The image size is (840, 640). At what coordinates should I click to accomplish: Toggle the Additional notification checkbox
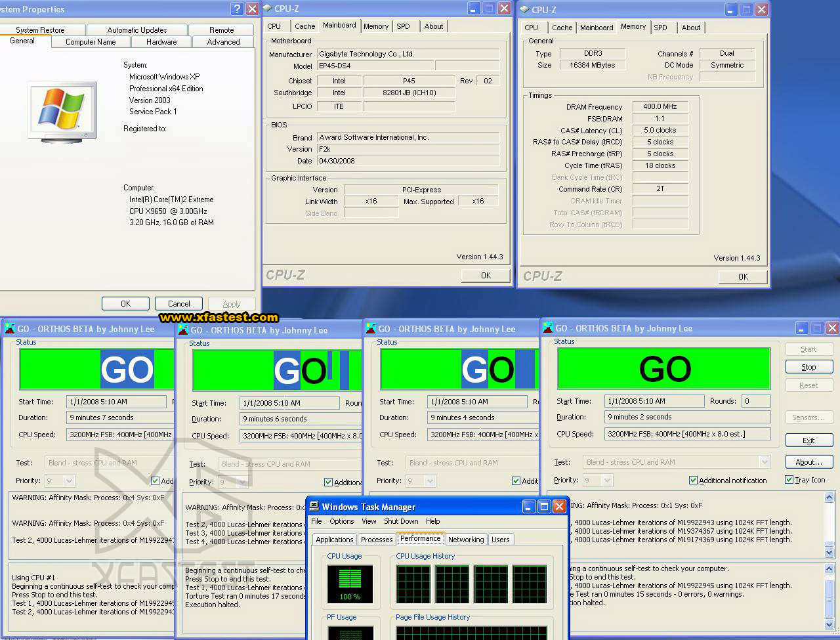(693, 480)
